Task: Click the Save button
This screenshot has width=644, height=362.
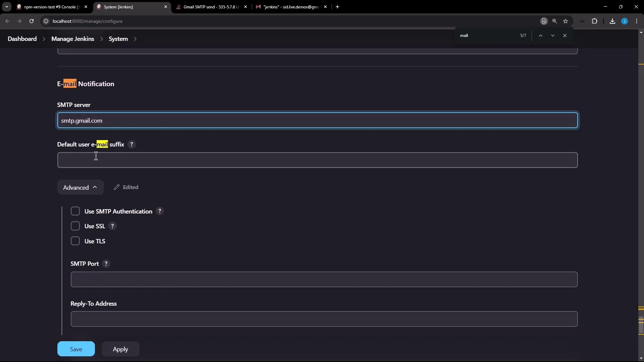Action: click(x=76, y=349)
